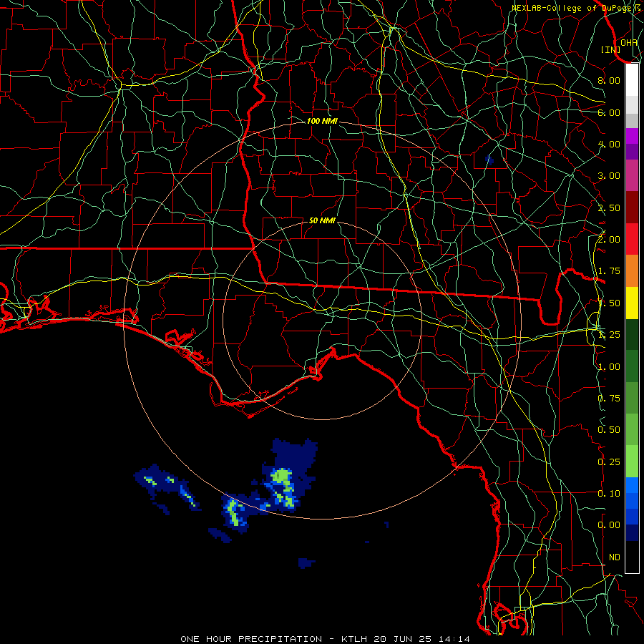Click the "14:14" time stamp

[x=454, y=639]
